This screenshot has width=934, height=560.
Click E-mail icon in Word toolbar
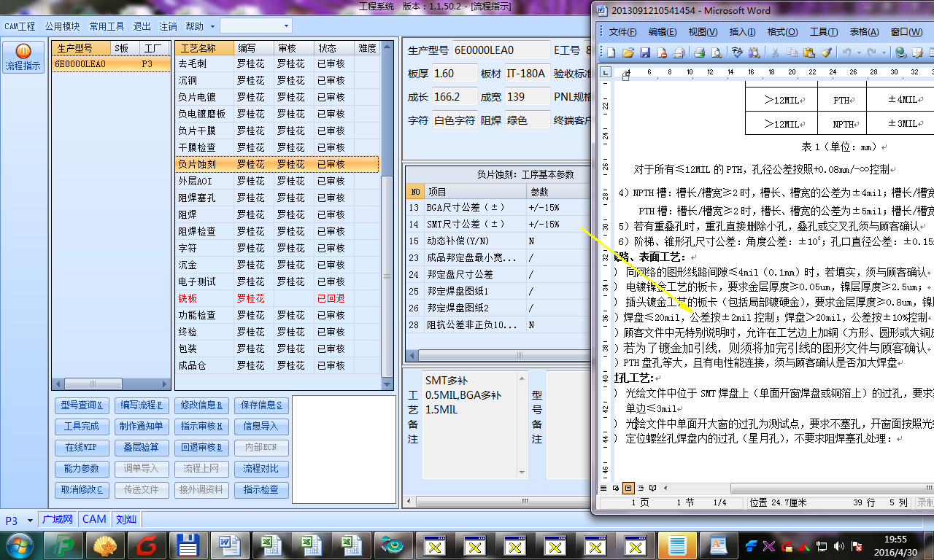(679, 52)
